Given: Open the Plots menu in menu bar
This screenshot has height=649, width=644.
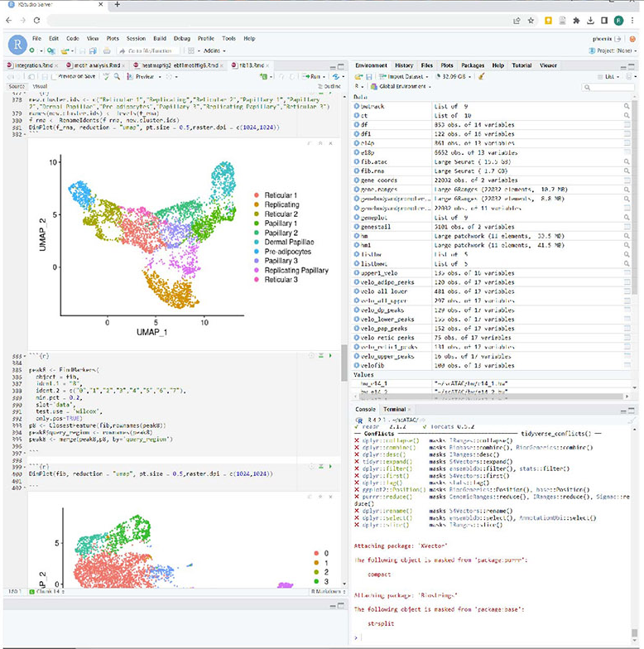Looking at the screenshot, I should tap(113, 38).
